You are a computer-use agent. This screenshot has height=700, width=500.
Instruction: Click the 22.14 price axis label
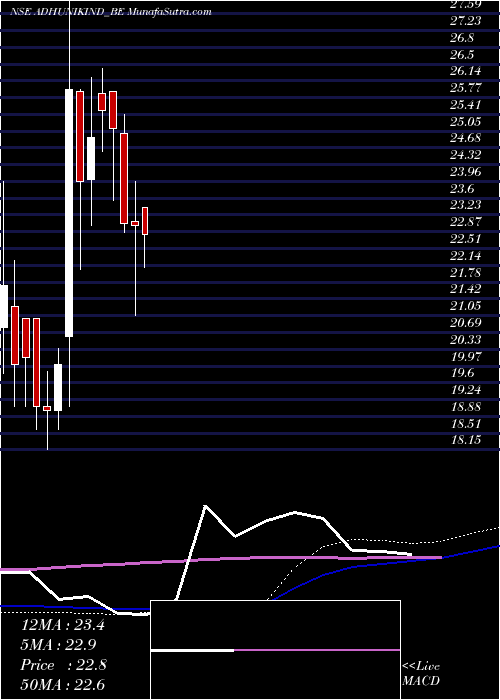(x=465, y=256)
